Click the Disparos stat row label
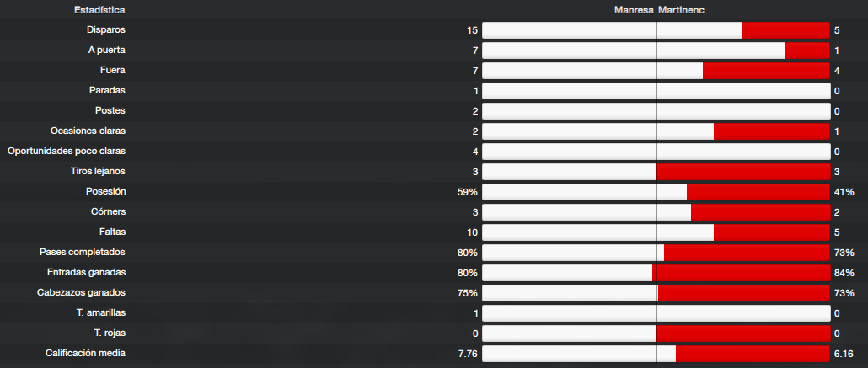 point(105,29)
